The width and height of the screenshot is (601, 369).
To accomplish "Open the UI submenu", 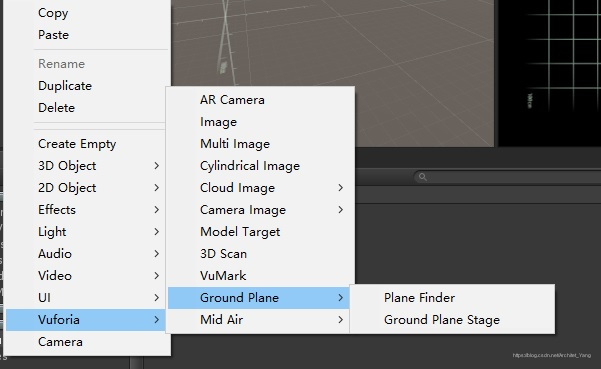I will pyautogui.click(x=85, y=298).
